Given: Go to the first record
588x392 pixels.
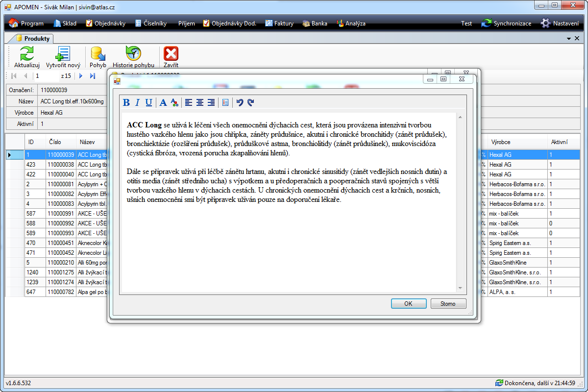Looking at the screenshot, I should [x=14, y=76].
